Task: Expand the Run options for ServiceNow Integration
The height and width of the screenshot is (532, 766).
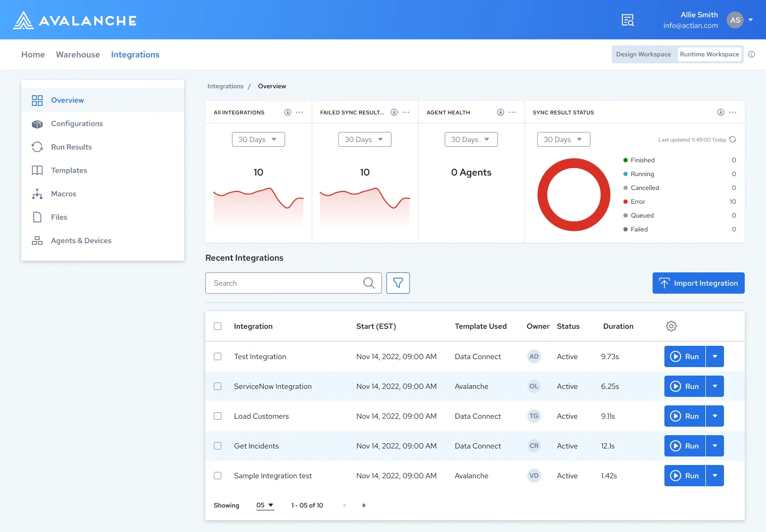Action: click(x=715, y=386)
